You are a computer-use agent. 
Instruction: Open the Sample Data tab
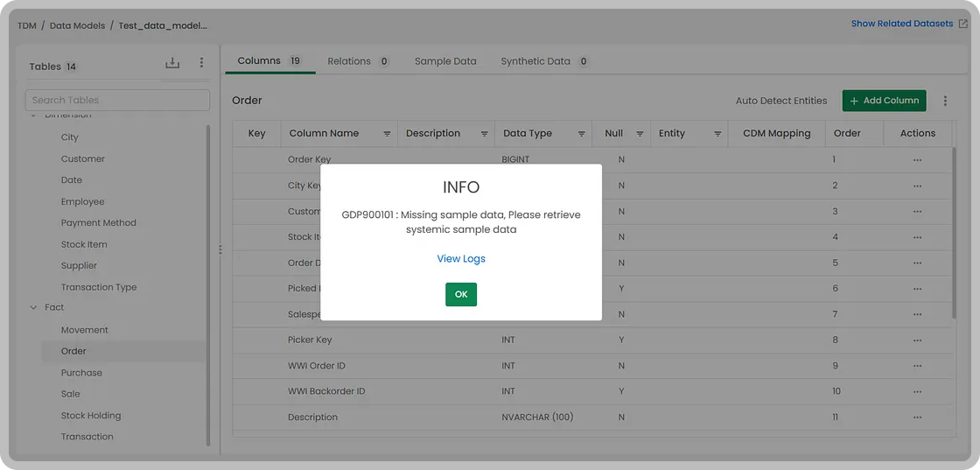coord(445,61)
